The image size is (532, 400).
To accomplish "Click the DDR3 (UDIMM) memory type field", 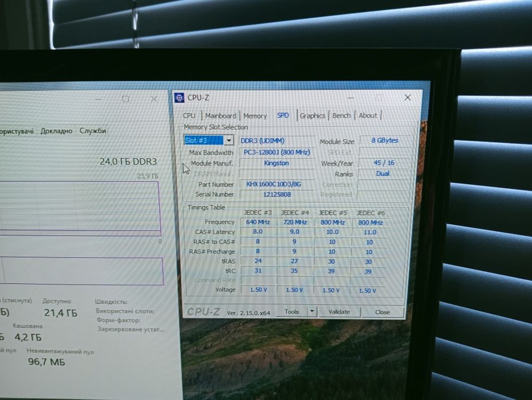I will click(x=277, y=141).
